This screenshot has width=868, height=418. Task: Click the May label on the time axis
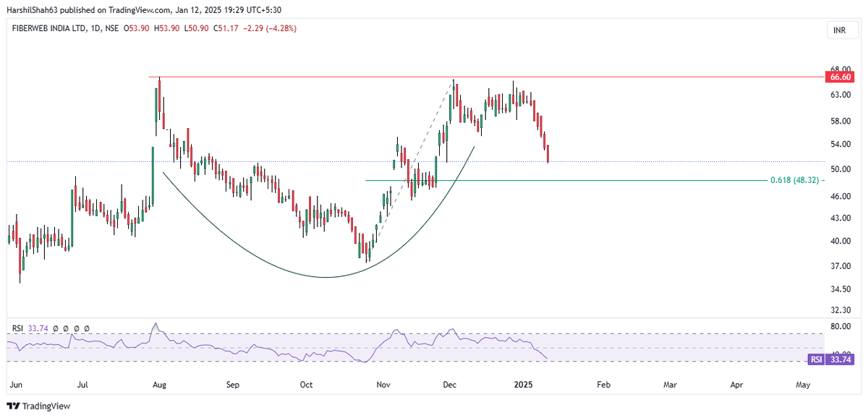pyautogui.click(x=803, y=385)
